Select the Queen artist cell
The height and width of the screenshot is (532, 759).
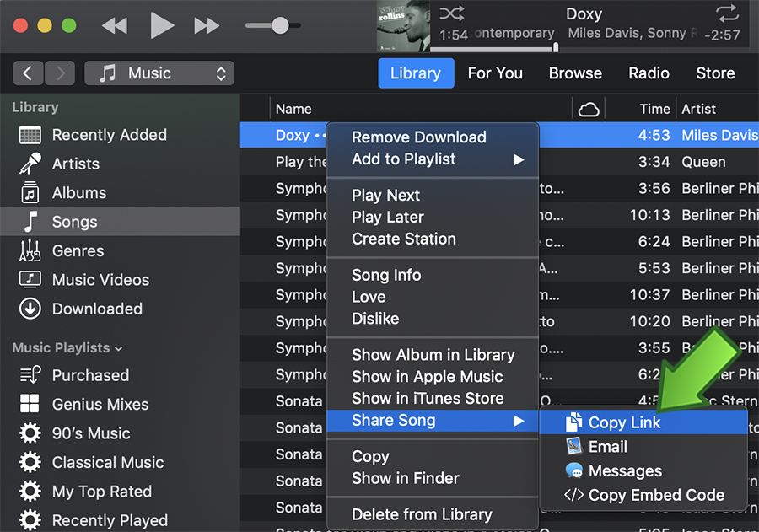pyautogui.click(x=703, y=162)
